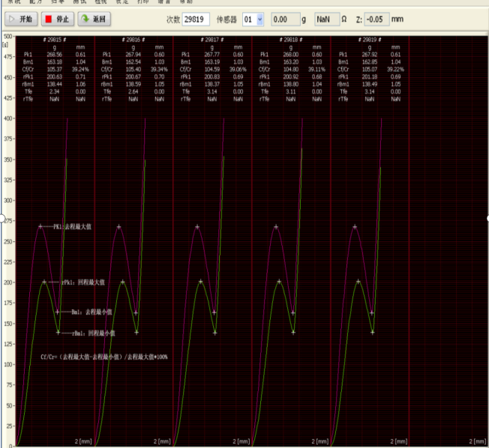This screenshot has height=448, width=489.
Task: Select the '# 29817 #' curve header
Action: (212, 40)
